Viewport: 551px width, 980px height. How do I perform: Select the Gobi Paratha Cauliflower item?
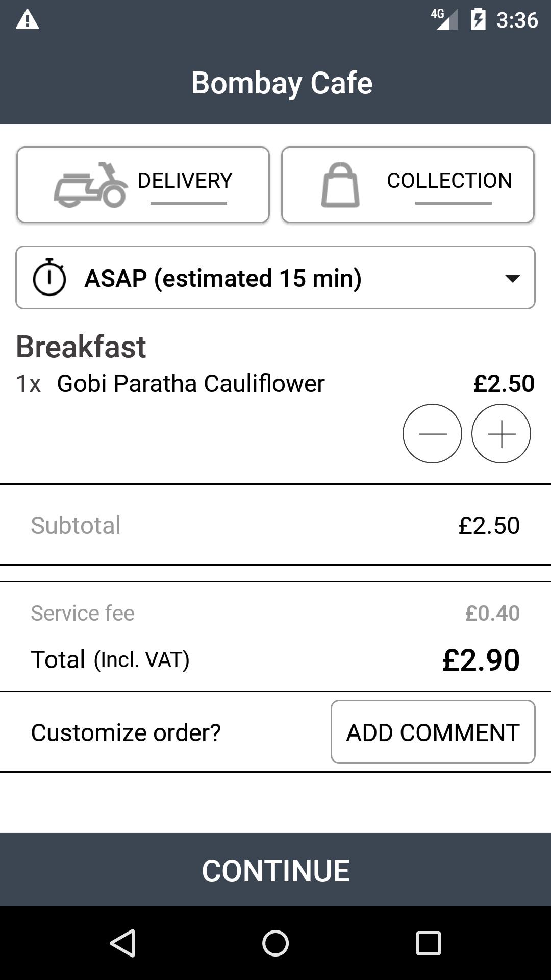coord(191,383)
